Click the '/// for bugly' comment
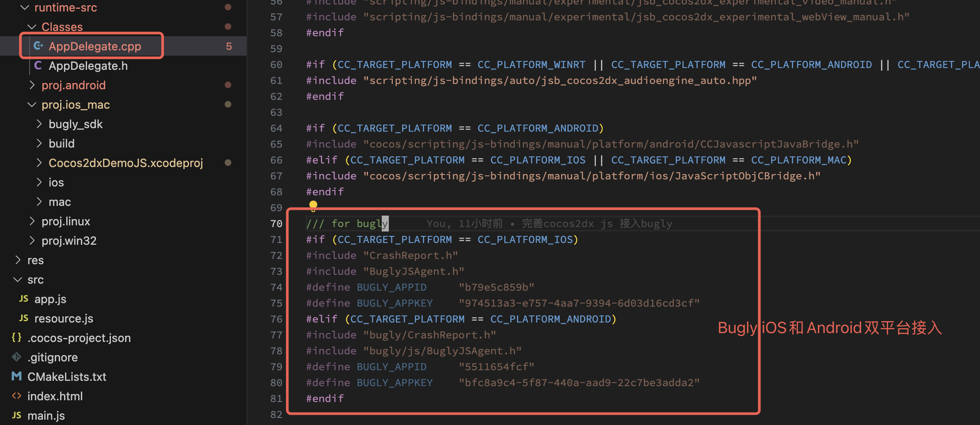Image resolution: width=980 pixels, height=425 pixels. [x=347, y=224]
